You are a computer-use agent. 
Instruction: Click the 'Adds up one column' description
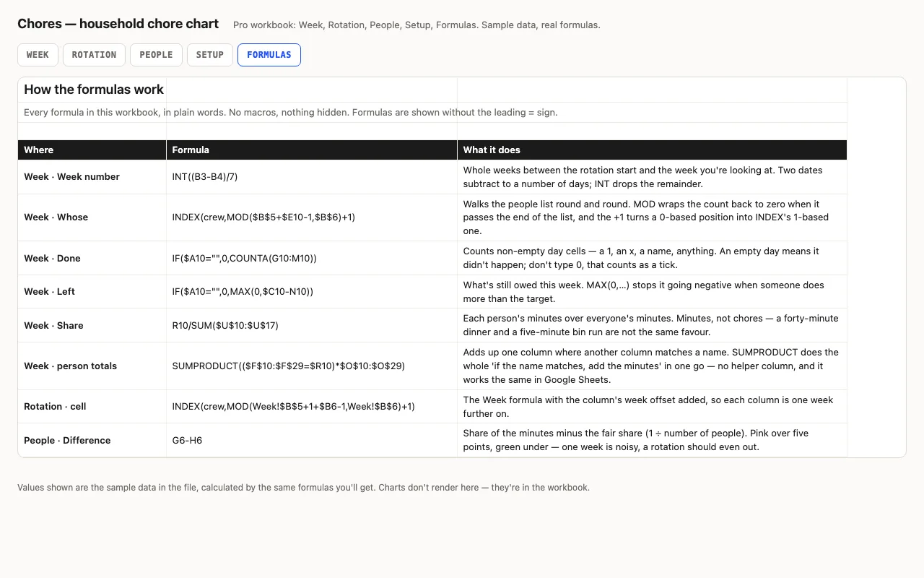pos(650,366)
